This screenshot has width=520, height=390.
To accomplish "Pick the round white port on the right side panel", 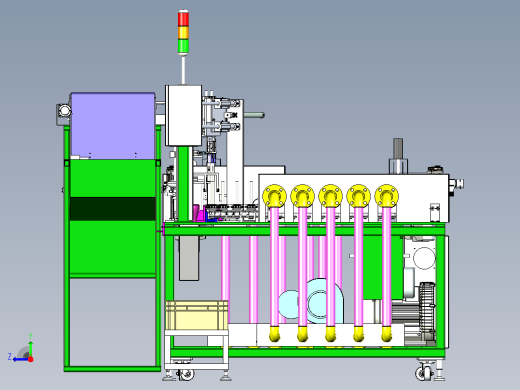I will [424, 258].
